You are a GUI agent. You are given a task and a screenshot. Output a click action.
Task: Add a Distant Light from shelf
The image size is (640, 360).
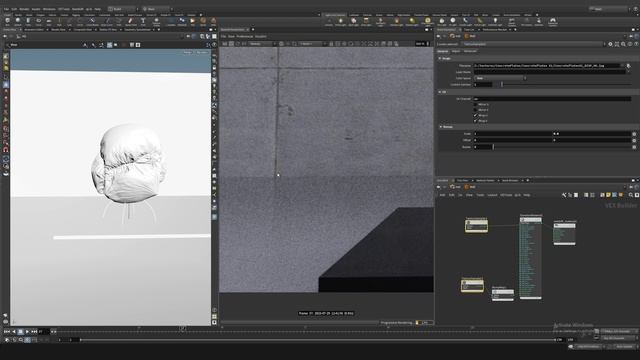[x=412, y=22]
